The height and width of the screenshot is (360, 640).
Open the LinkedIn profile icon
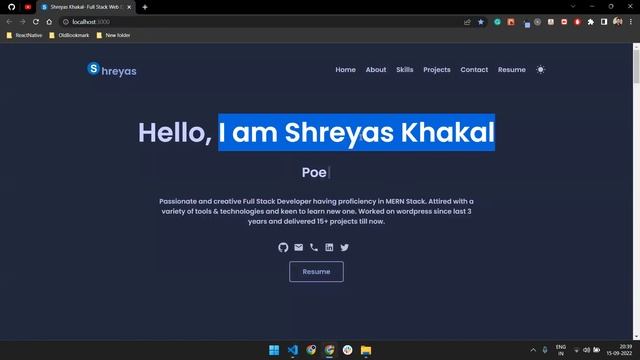pyautogui.click(x=329, y=247)
